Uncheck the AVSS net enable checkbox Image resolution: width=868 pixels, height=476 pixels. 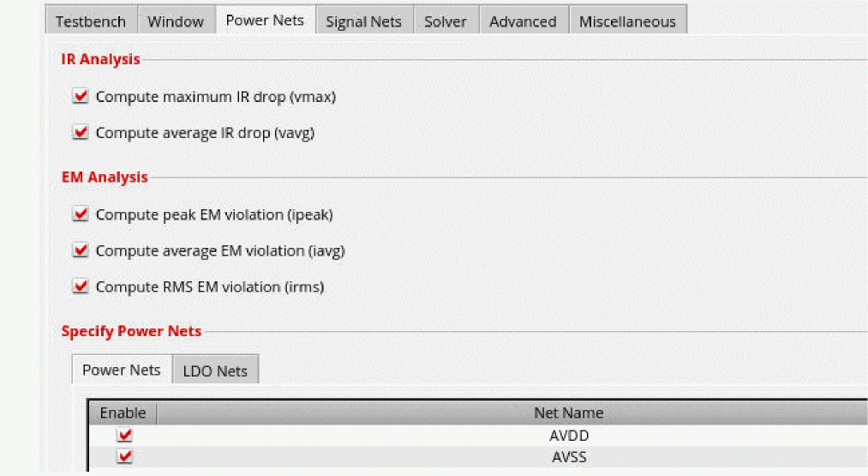click(124, 456)
